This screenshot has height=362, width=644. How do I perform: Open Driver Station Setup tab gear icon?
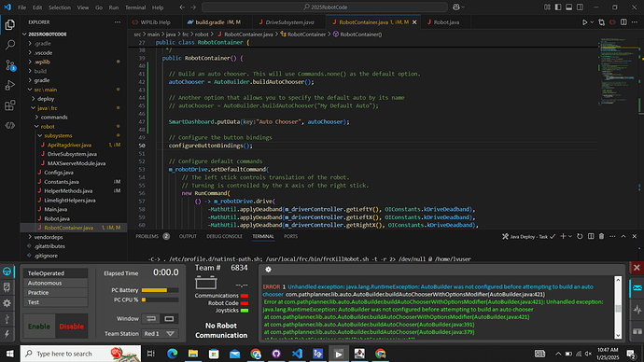pyautogui.click(x=7, y=303)
